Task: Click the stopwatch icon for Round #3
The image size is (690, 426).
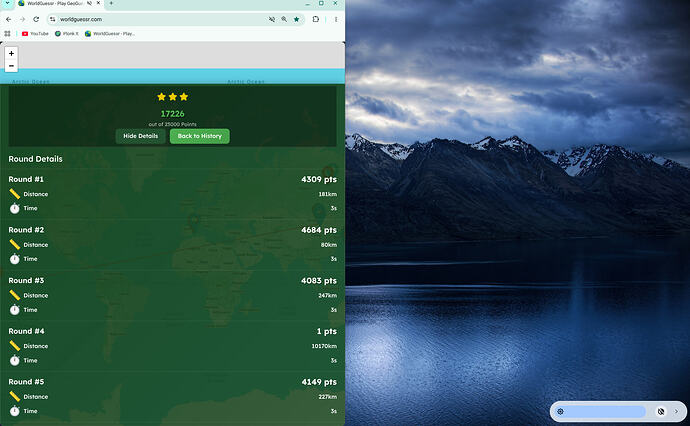Action: point(15,309)
